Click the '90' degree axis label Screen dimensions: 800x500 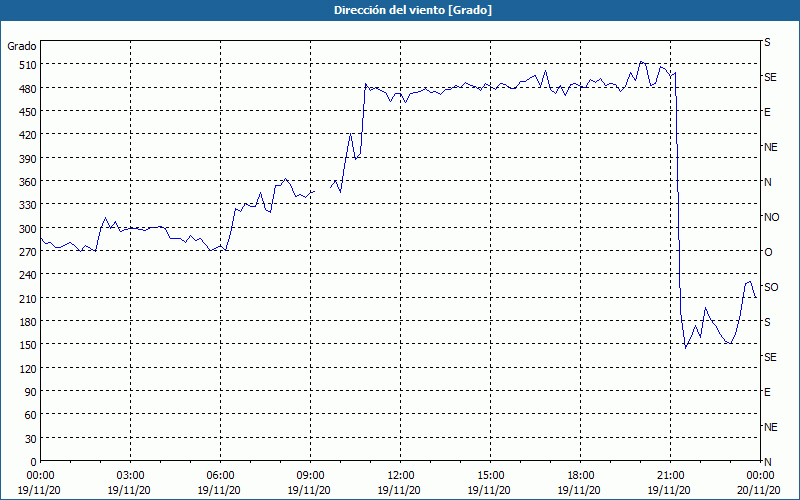click(x=31, y=392)
